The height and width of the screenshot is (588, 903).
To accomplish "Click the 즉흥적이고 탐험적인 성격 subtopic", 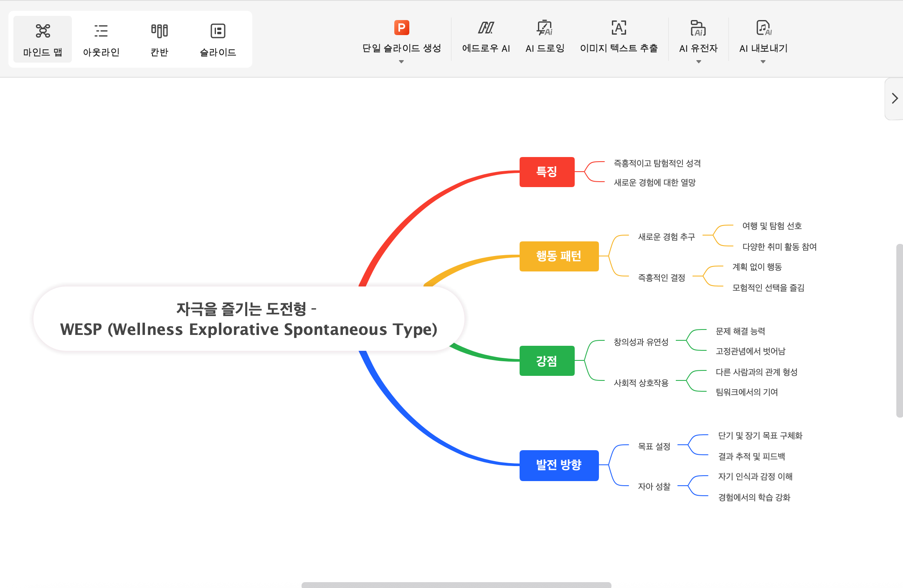I will 657,163.
